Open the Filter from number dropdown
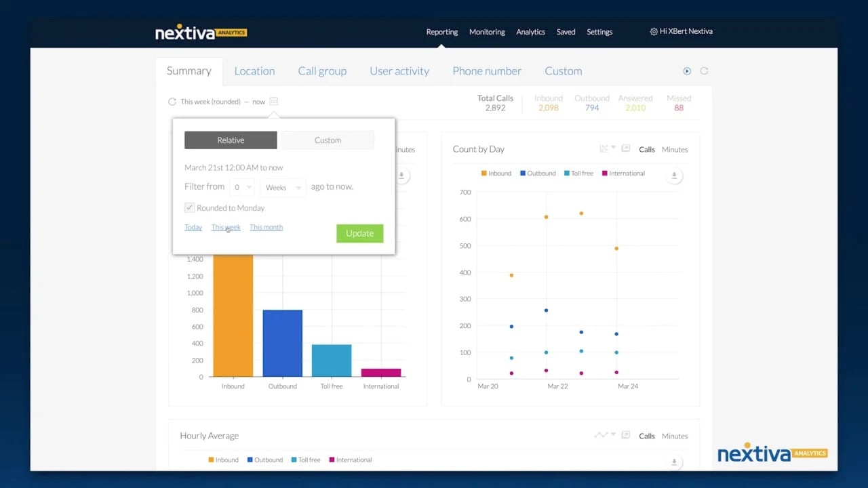 242,187
